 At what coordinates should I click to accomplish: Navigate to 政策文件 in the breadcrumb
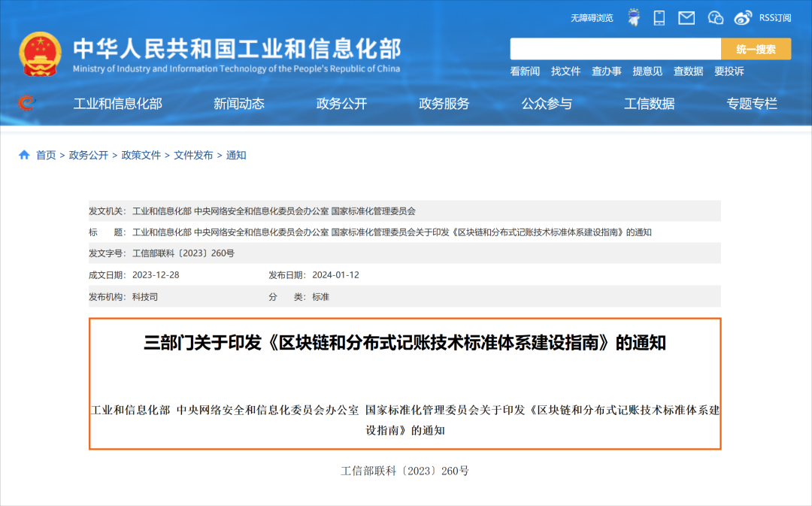141,155
